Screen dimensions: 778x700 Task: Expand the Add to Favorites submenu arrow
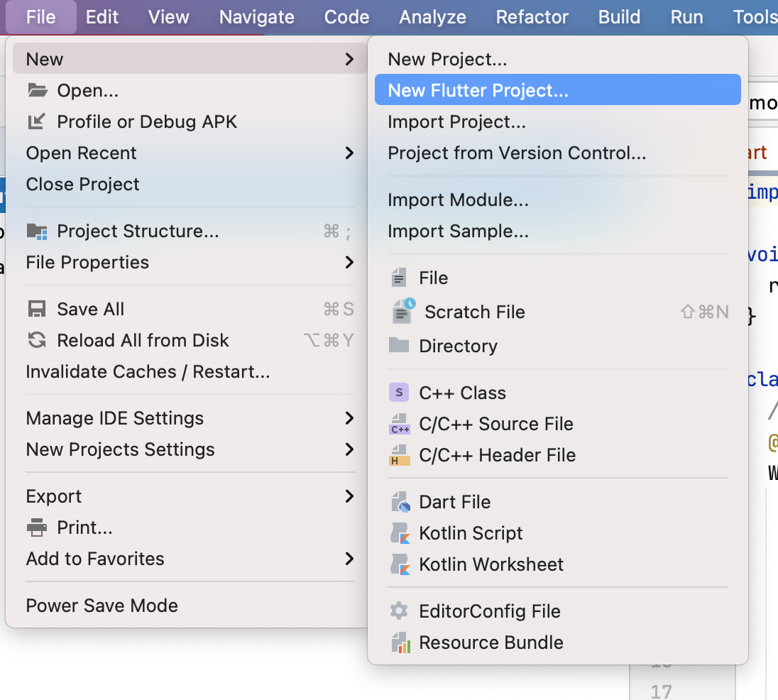(x=349, y=559)
